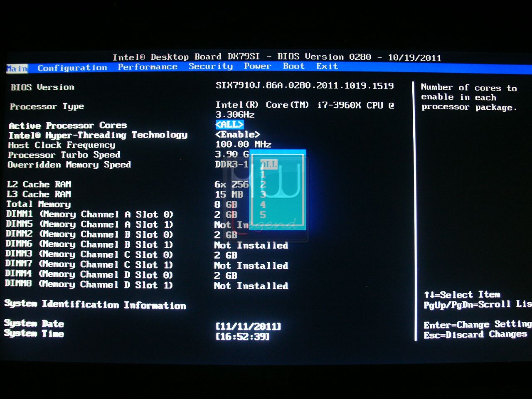
Task: Click the DIMM8 Channel D Slot 1 row
Action: point(89,285)
